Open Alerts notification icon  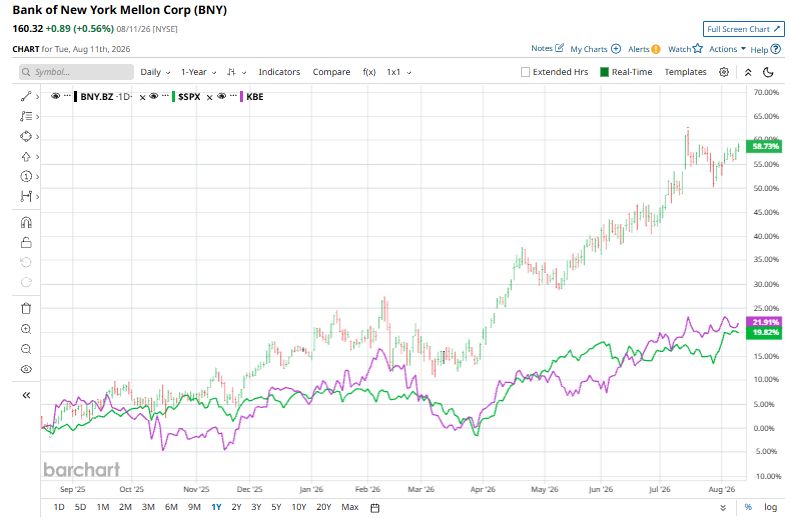[655, 49]
